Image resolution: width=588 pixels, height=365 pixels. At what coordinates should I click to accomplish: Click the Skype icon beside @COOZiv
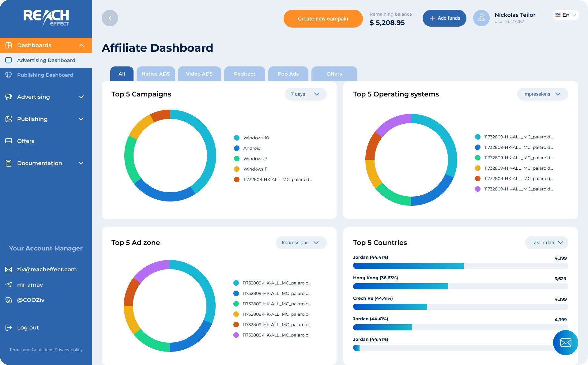point(9,300)
